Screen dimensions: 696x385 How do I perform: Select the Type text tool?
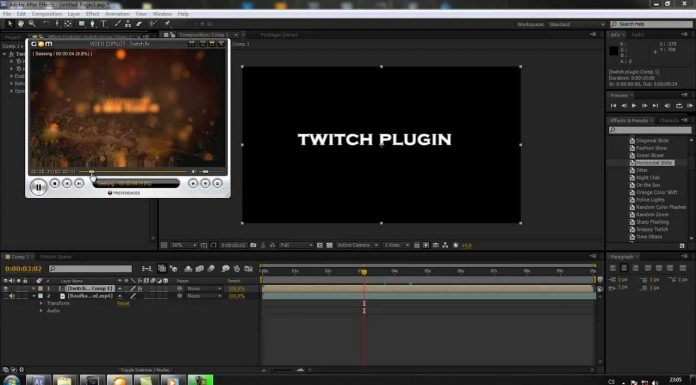coord(103,24)
